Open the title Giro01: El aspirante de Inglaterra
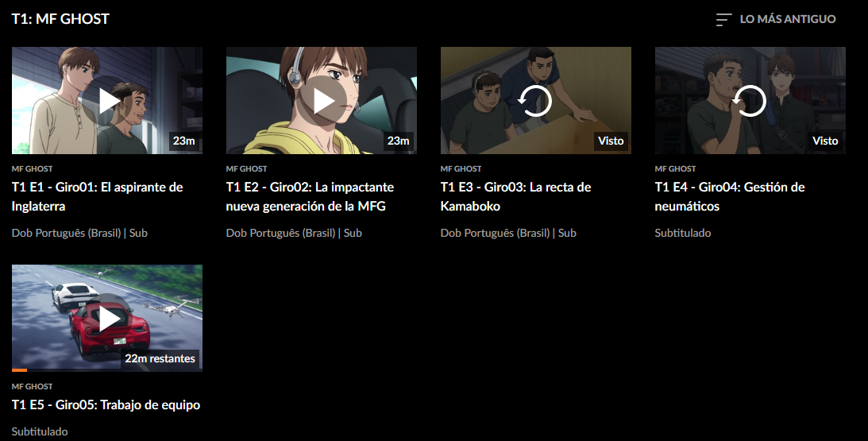The width and height of the screenshot is (868, 441). coord(98,196)
